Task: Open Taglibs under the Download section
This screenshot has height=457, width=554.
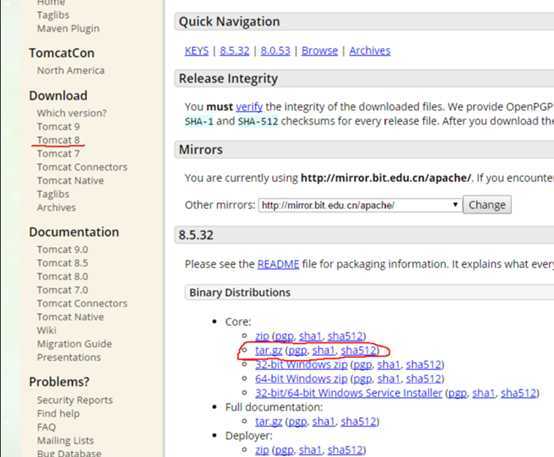Action: click(53, 194)
